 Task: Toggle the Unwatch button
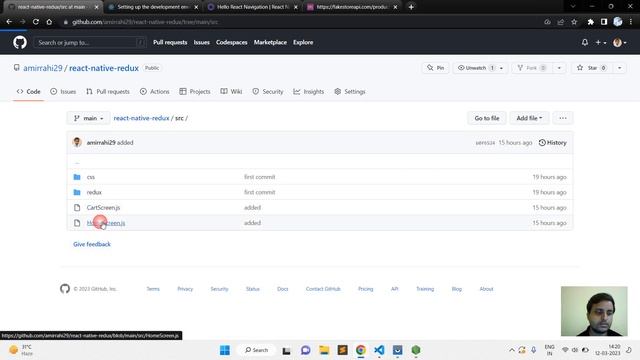pyautogui.click(x=476, y=68)
